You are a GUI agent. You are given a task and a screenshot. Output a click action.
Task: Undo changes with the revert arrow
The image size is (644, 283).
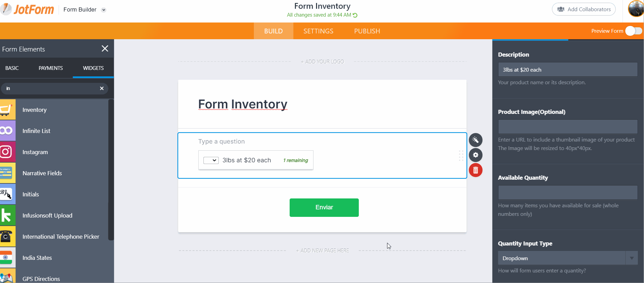click(355, 15)
